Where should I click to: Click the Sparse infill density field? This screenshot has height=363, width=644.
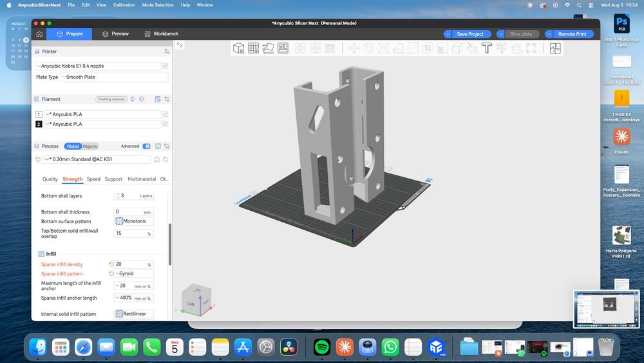[133, 264]
